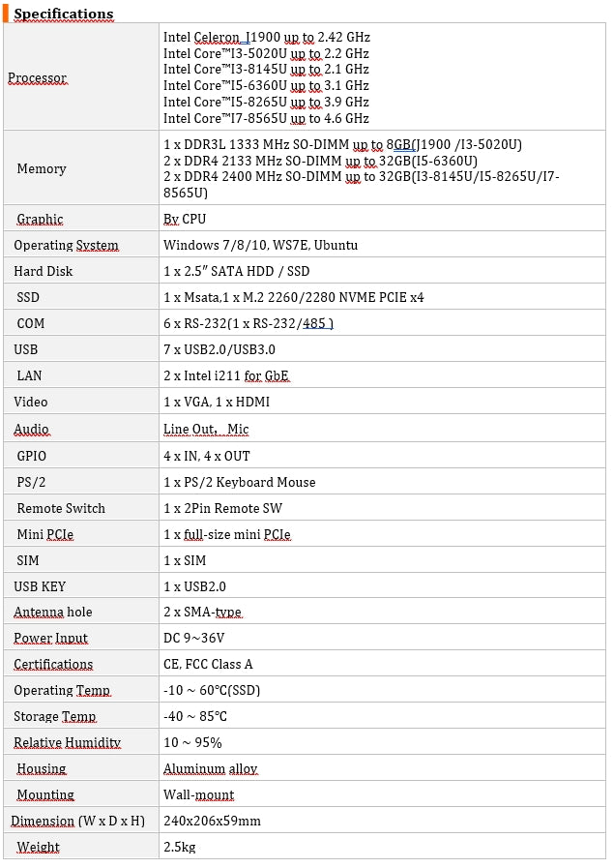Click the DC 9~36V power input value
This screenshot has width=614, height=868.
[x=193, y=639]
